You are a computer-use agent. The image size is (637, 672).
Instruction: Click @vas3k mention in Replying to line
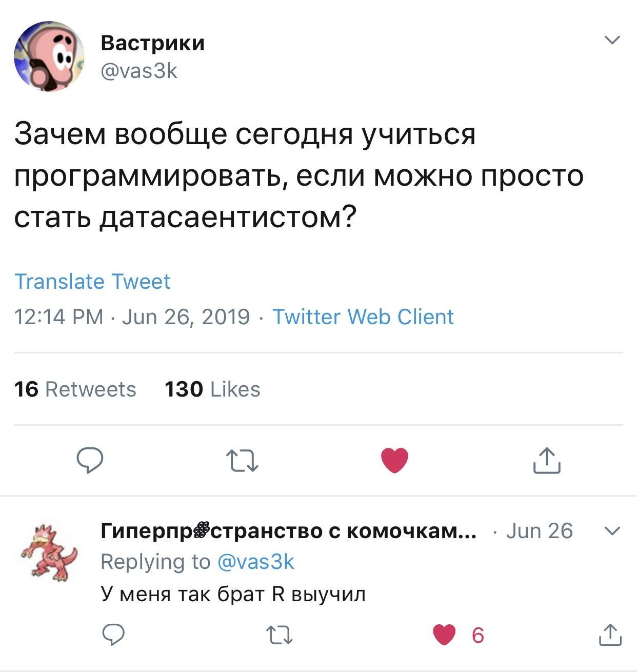[256, 562]
